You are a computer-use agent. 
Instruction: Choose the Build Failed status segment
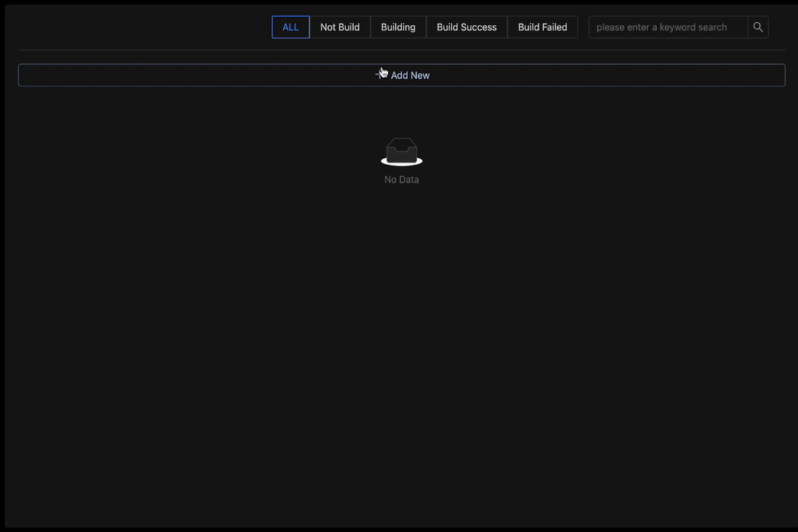pyautogui.click(x=542, y=27)
